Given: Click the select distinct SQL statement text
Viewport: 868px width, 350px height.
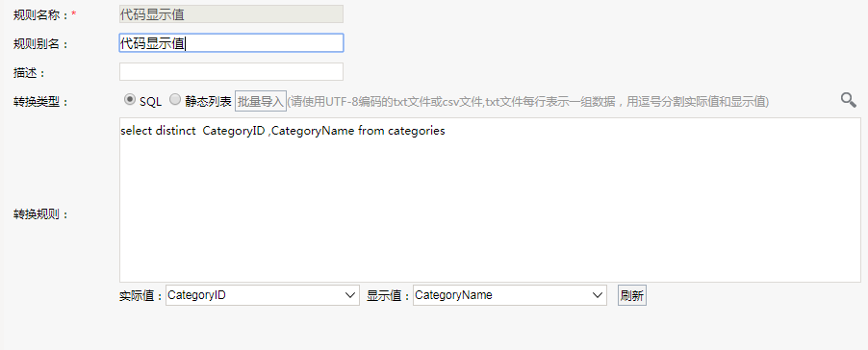Looking at the screenshot, I should click(282, 131).
